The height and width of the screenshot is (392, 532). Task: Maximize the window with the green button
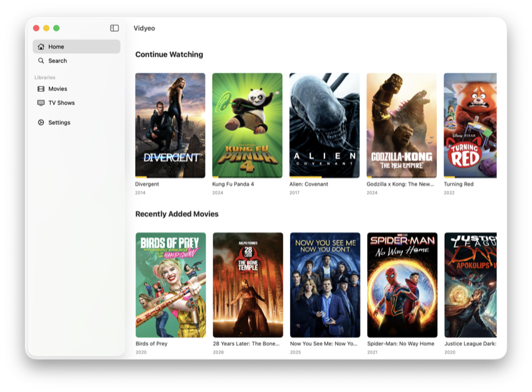[57, 28]
